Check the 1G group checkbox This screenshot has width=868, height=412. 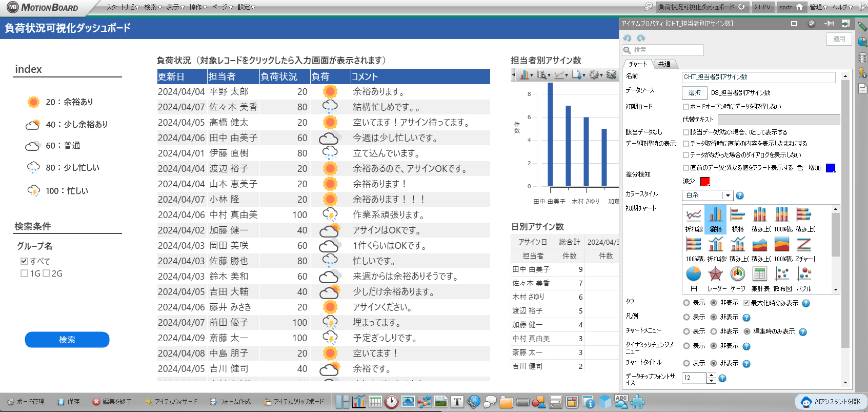24,273
